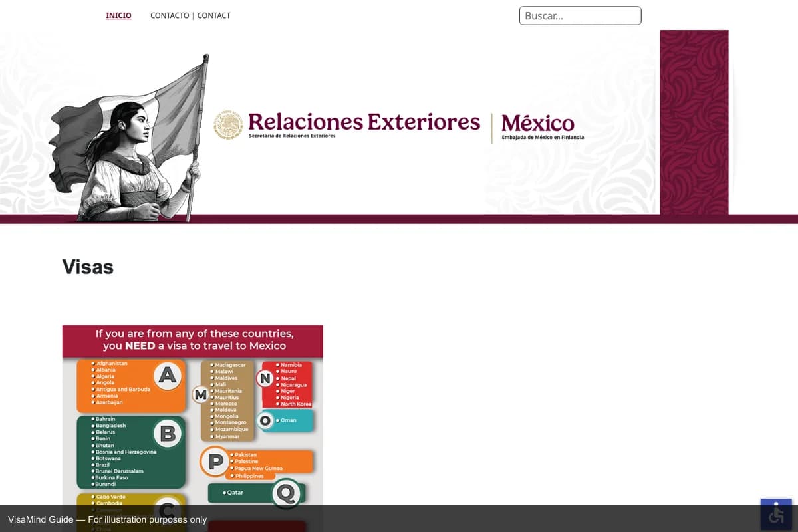Select the red letter N badge
The height and width of the screenshot is (532, 798).
pos(265,378)
